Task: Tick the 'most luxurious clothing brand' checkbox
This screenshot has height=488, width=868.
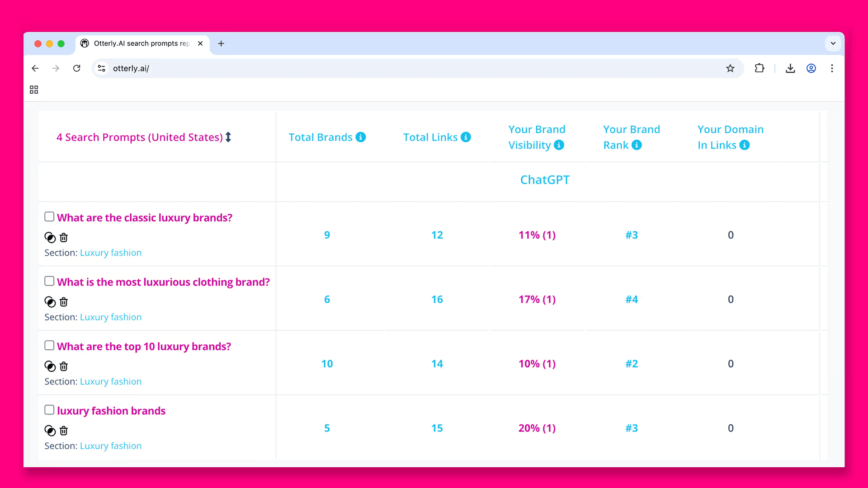Action: [x=49, y=281]
